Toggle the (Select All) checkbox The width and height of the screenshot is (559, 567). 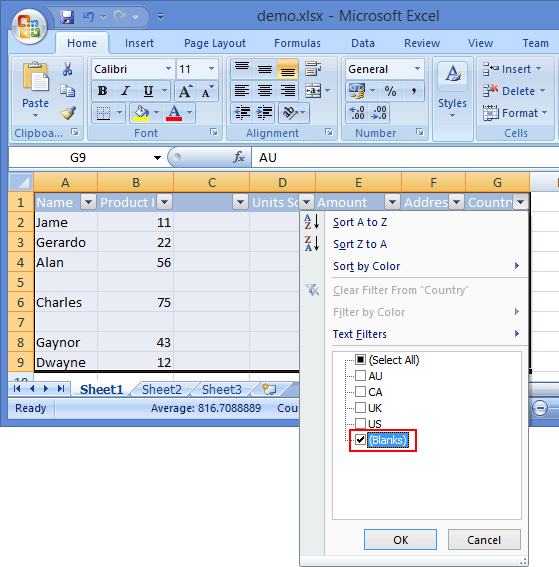click(x=360, y=360)
